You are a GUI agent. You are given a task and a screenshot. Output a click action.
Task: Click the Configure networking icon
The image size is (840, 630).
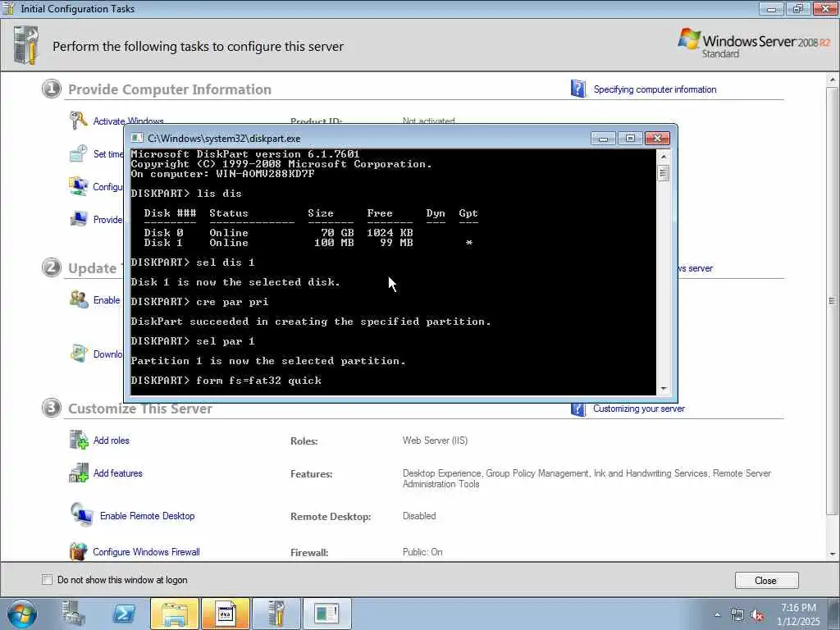[78, 186]
